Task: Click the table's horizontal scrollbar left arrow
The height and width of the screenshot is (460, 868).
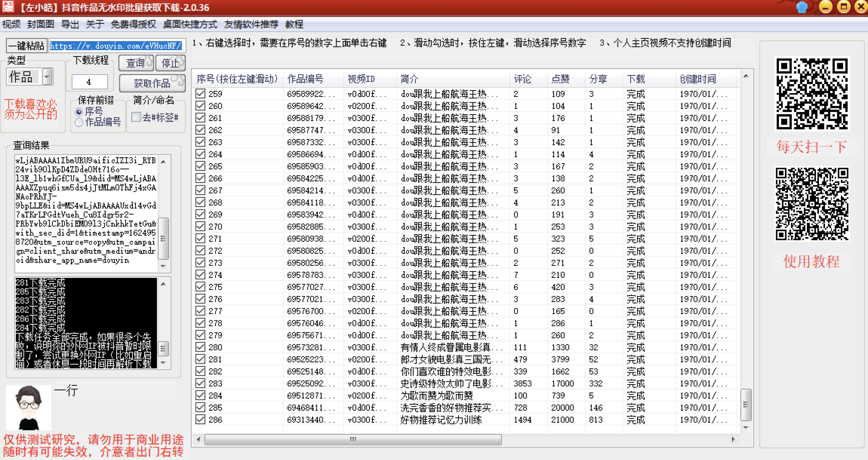Action: coord(198,439)
